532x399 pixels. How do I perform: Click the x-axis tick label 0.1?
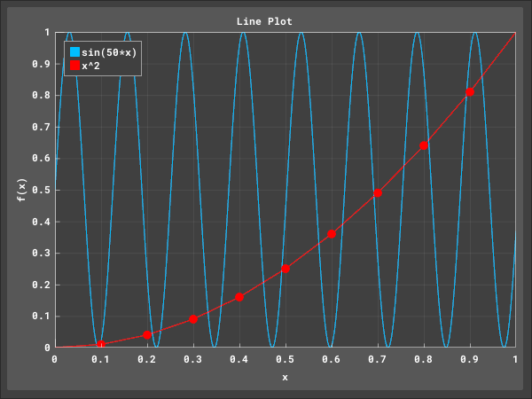coord(100,359)
